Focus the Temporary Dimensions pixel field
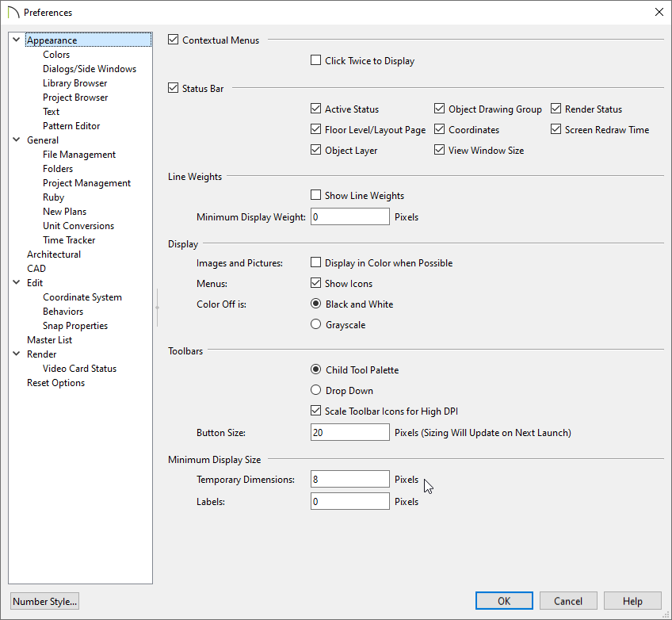 pyautogui.click(x=349, y=480)
